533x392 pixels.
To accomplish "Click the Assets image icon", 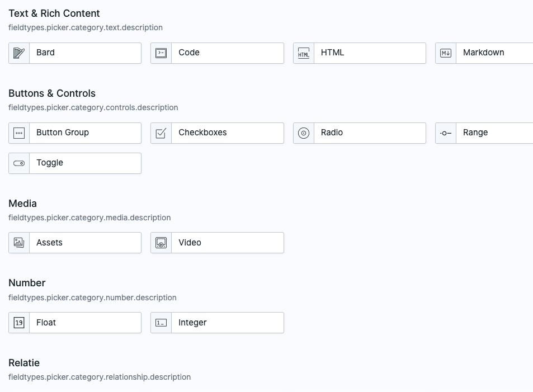I will 19,243.
